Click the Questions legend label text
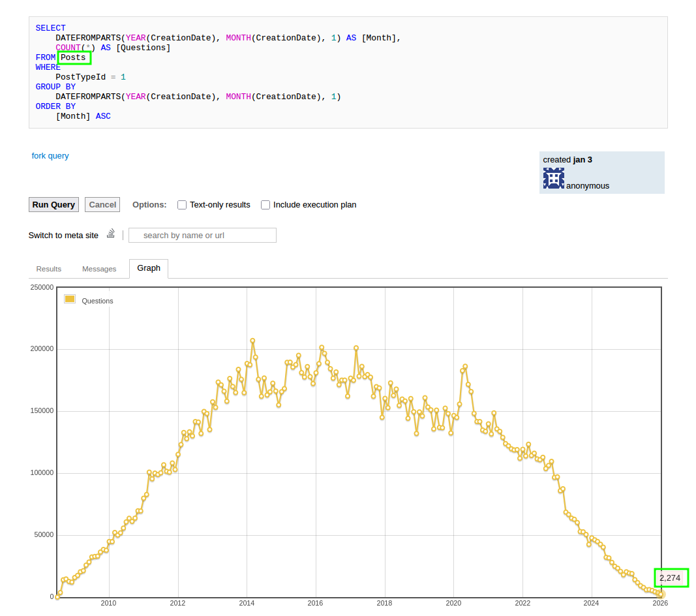The width and height of the screenshot is (696, 616). coord(97,301)
